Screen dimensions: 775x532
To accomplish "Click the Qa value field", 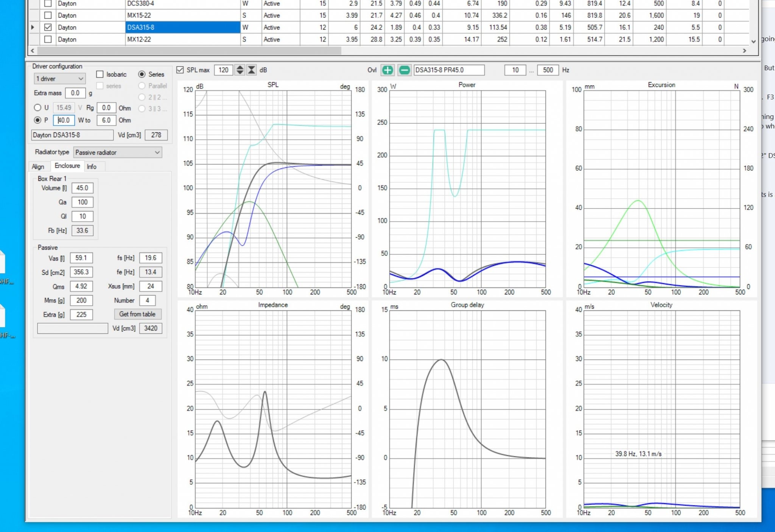I will [82, 202].
